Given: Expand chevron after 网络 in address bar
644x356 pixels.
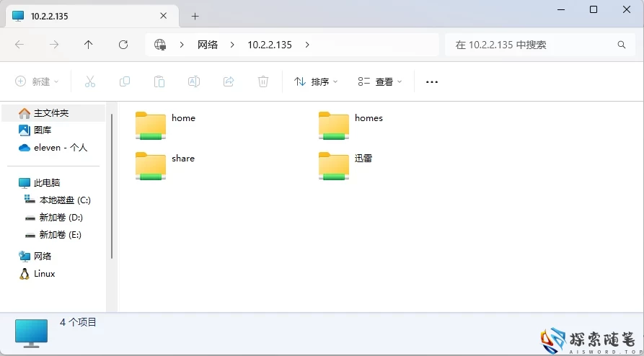Looking at the screenshot, I should 232,45.
